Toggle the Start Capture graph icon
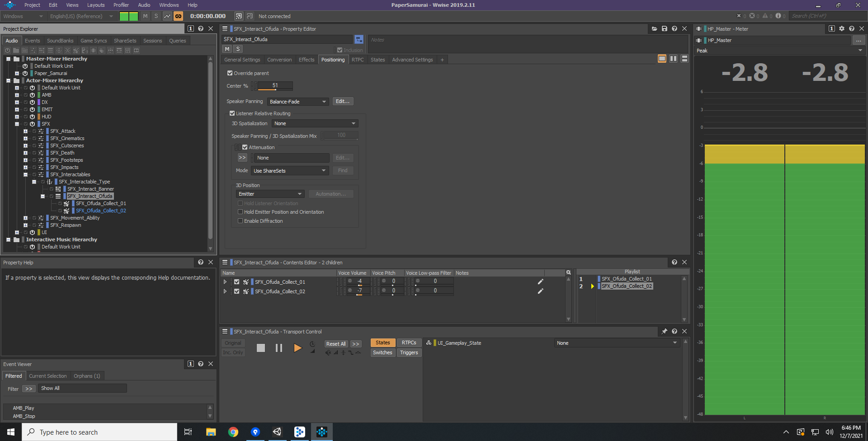 (167, 16)
